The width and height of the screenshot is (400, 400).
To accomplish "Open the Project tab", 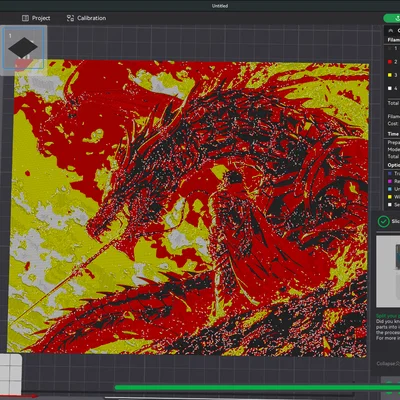I will point(36,18).
